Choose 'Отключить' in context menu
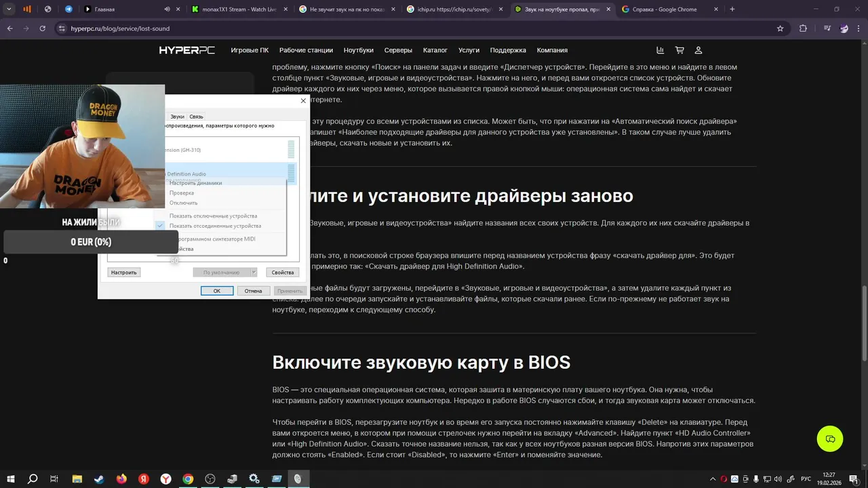The width and height of the screenshot is (868, 488). point(184,203)
